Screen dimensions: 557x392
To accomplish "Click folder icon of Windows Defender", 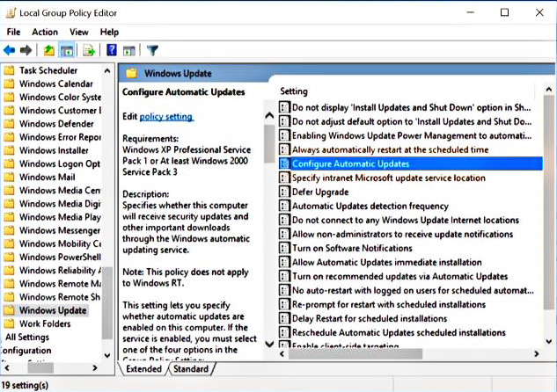I will [x=9, y=124].
